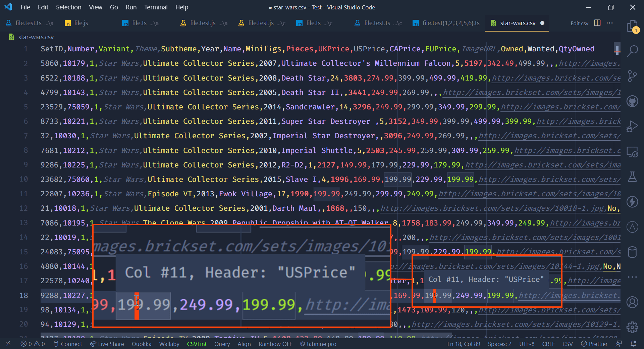The height and width of the screenshot is (349, 644).
Task: Change indentation via Spaces: 2
Action: tap(499, 344)
